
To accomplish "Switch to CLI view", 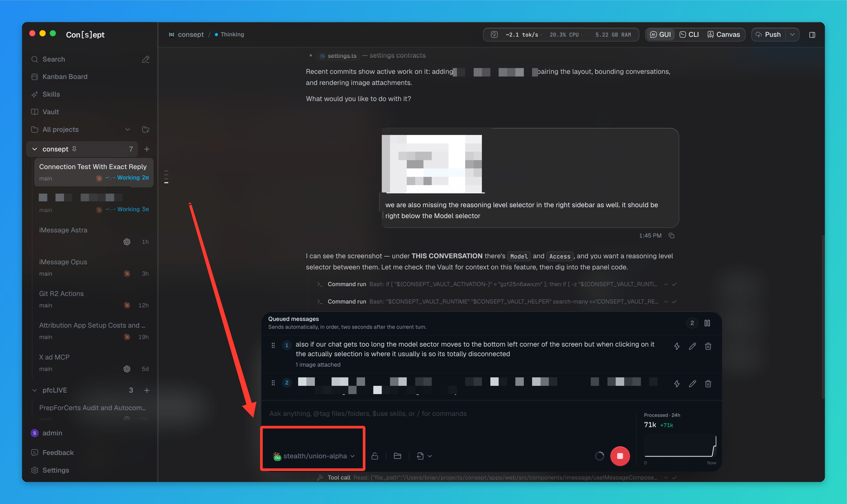I will tap(689, 35).
